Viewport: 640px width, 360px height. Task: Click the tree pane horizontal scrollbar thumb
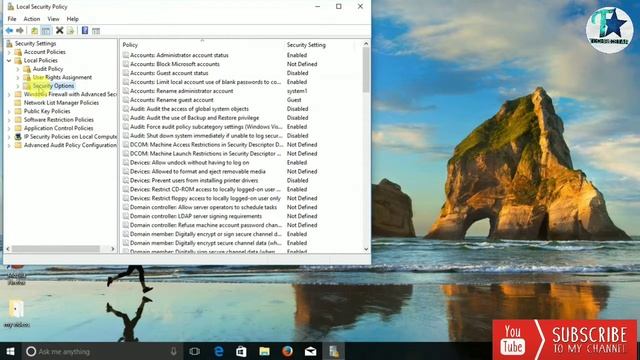click(56, 249)
